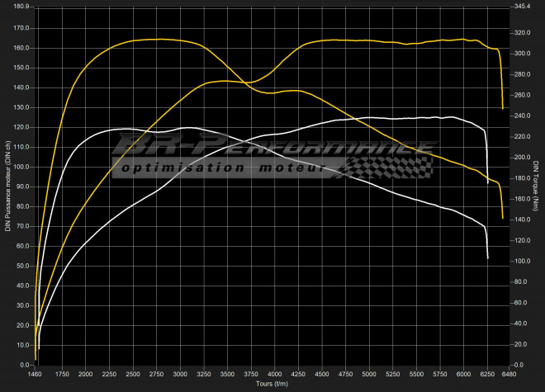Screen dimensions: 545x392
Task: Click the 1460 tick on the RPM axis
Action: pyautogui.click(x=36, y=374)
